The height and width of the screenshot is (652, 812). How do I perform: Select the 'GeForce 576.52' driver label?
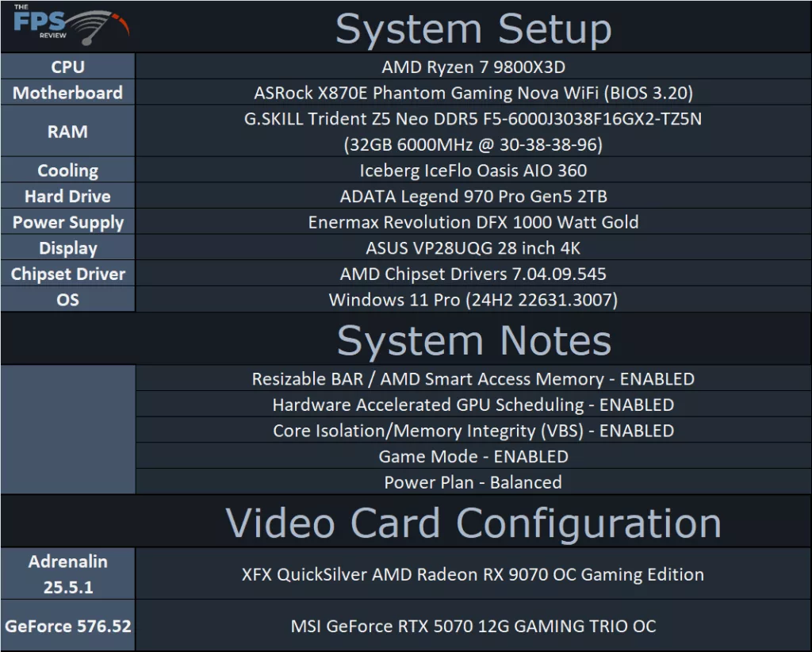68,626
